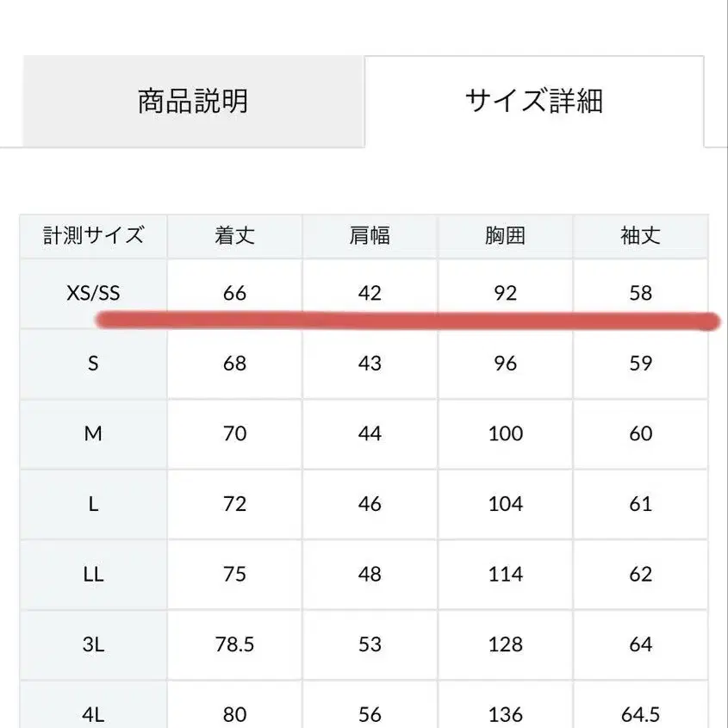The height and width of the screenshot is (728, 728).
Task: Click the 92 chest value for XS/SS
Action: 505,293
